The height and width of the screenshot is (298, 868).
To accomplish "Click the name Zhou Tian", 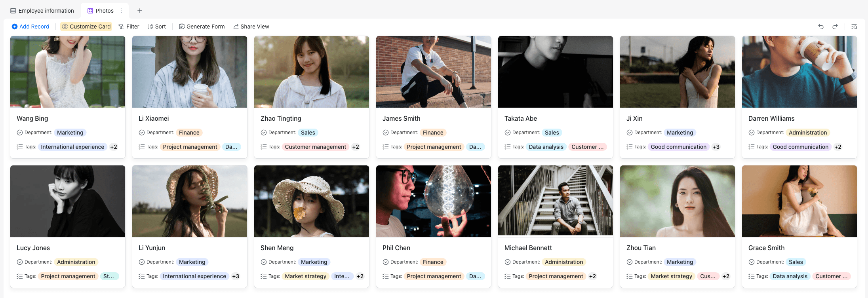I will click(x=641, y=248).
